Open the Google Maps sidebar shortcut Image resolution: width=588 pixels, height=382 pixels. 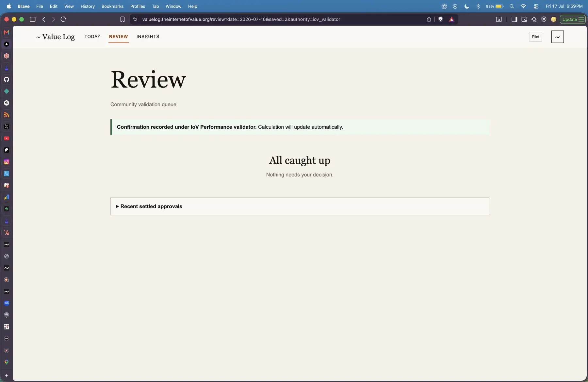(6, 362)
